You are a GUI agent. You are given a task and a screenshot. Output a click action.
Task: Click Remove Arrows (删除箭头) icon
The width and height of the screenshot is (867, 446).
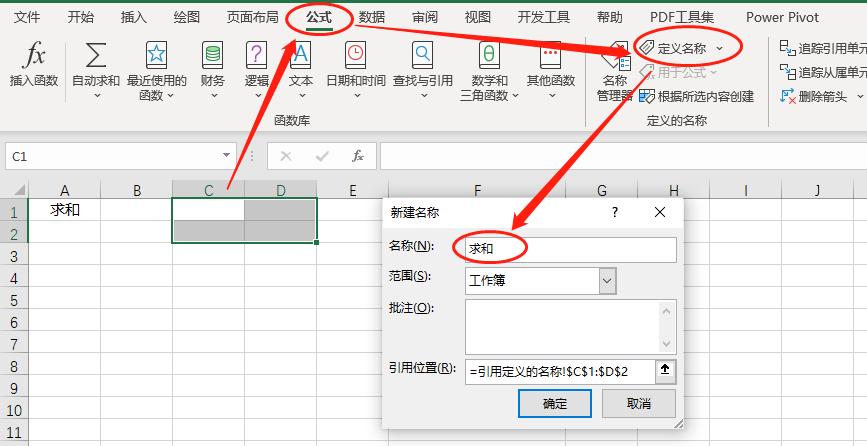coord(787,96)
